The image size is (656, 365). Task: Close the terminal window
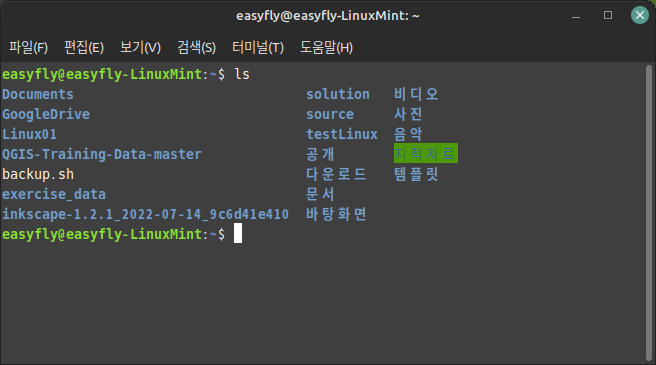tap(640, 15)
